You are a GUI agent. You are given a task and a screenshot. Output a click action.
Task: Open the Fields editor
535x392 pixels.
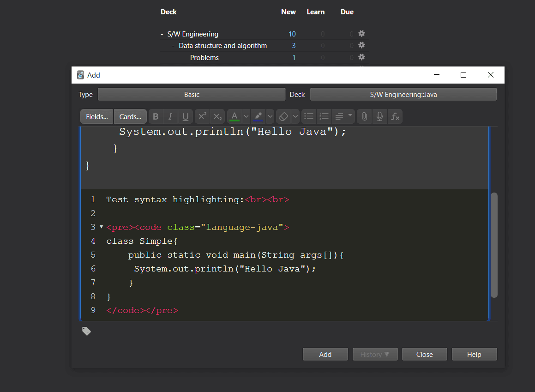pos(97,117)
